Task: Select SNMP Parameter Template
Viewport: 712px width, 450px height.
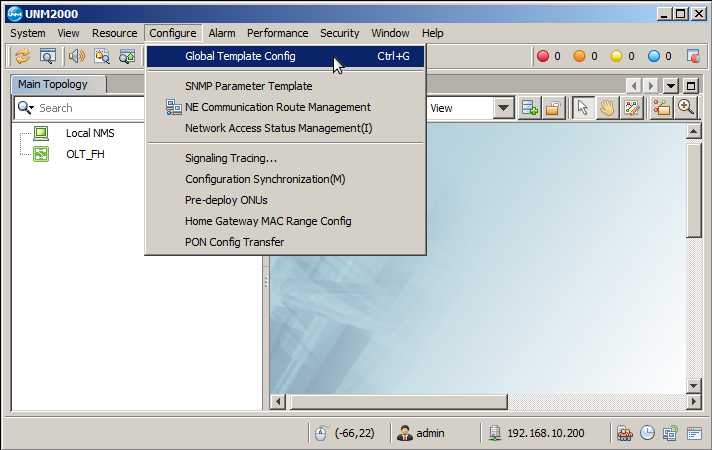Action: point(286,86)
